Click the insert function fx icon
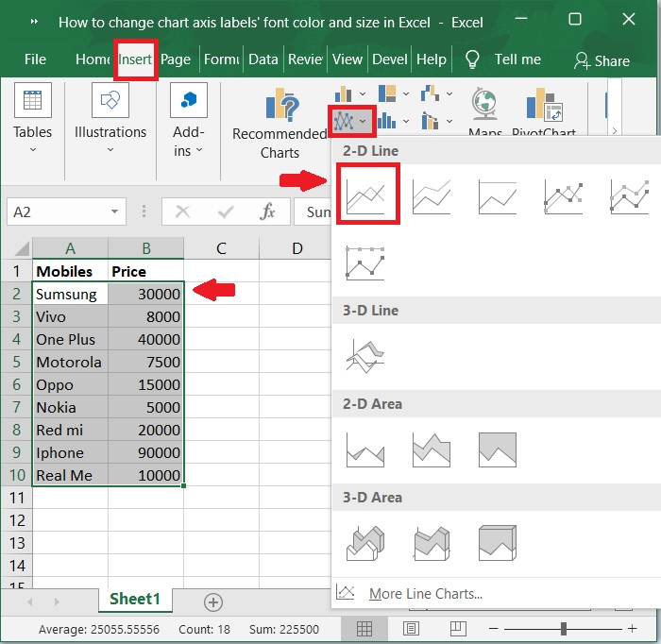This screenshot has width=661, height=644. [x=267, y=212]
